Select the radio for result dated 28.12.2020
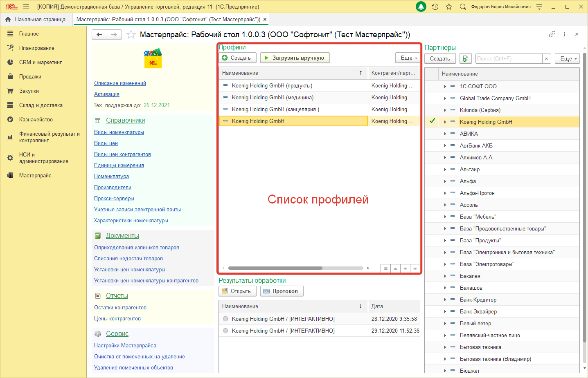This screenshot has width=588, height=378. click(x=225, y=320)
